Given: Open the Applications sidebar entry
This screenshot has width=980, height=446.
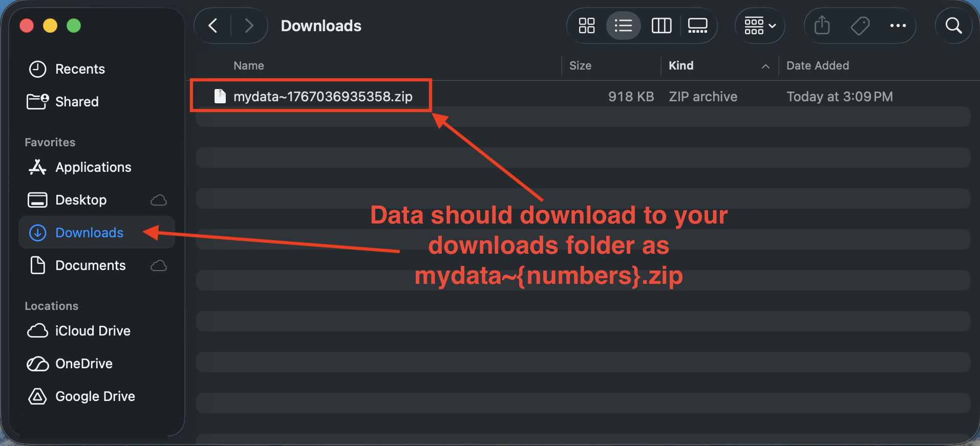Looking at the screenshot, I should coord(93,167).
